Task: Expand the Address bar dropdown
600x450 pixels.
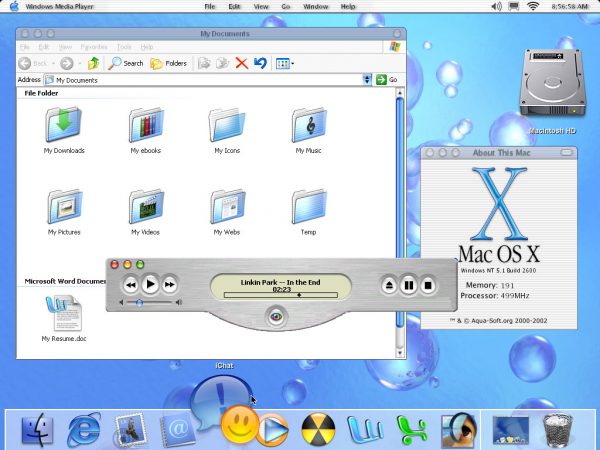Action: pos(367,80)
